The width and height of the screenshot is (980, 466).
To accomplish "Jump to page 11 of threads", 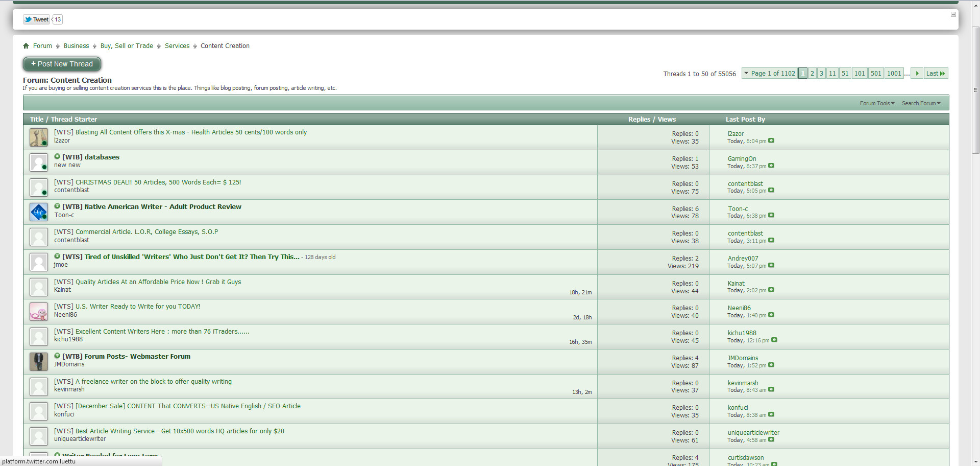I will tap(832, 73).
